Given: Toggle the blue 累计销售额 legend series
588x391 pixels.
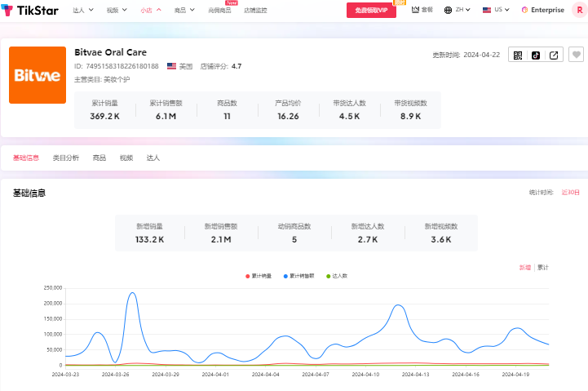Looking at the screenshot, I should pyautogui.click(x=298, y=276).
